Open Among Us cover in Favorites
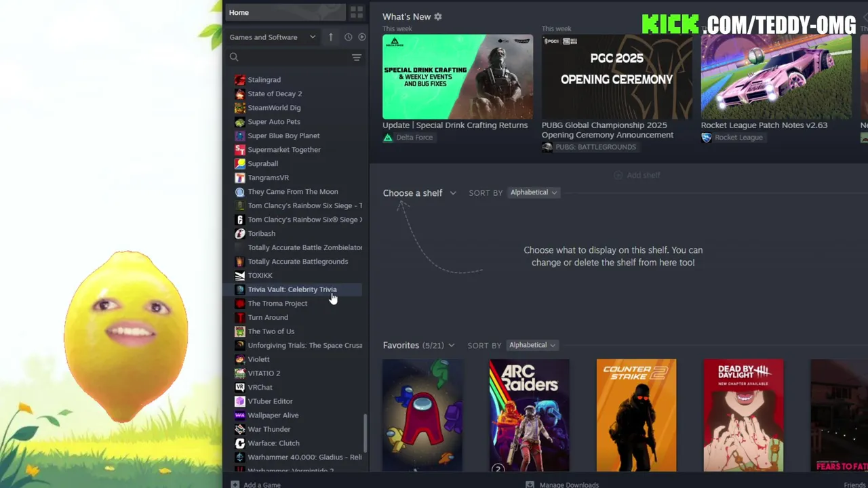 (x=422, y=415)
